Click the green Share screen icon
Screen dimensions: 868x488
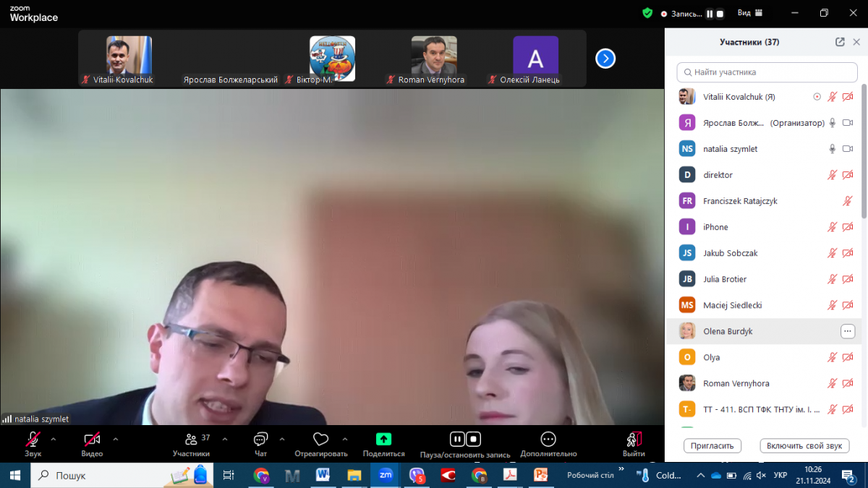tap(383, 439)
